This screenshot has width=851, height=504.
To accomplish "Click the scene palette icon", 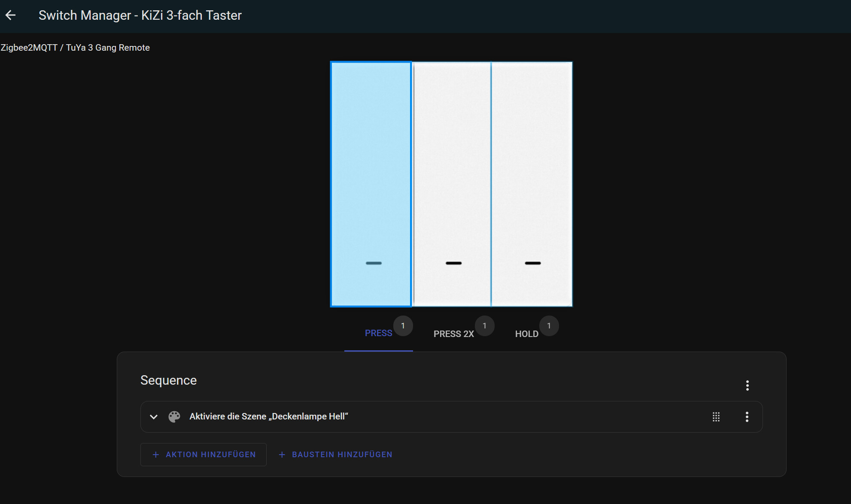I will pyautogui.click(x=174, y=417).
